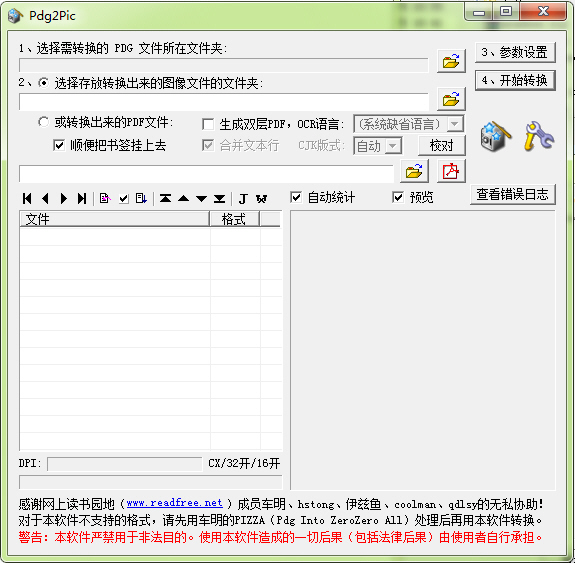Move selected item down one row
Viewport: 575px width, 563px height.
click(x=201, y=198)
